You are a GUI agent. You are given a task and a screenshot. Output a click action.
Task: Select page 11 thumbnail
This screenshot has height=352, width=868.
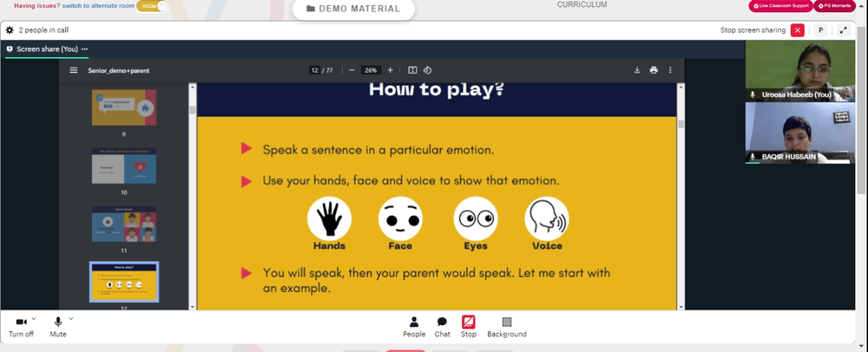coord(124,224)
